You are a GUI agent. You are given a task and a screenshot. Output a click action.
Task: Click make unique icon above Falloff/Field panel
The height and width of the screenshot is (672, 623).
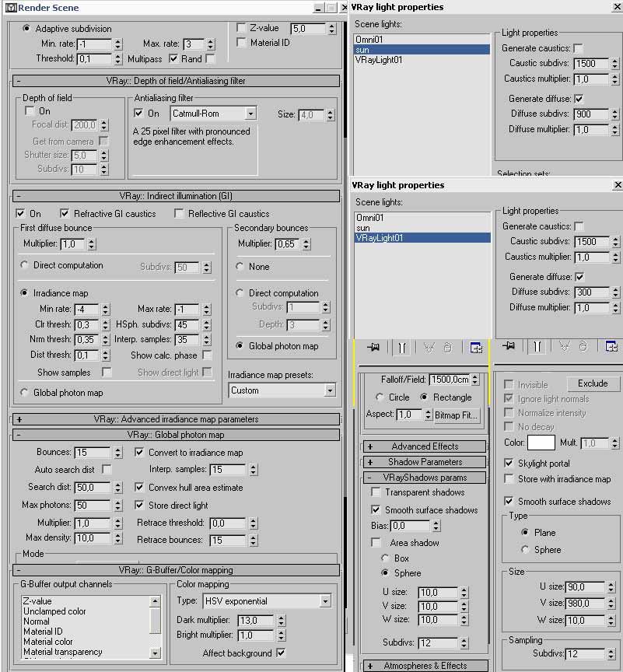tap(429, 347)
